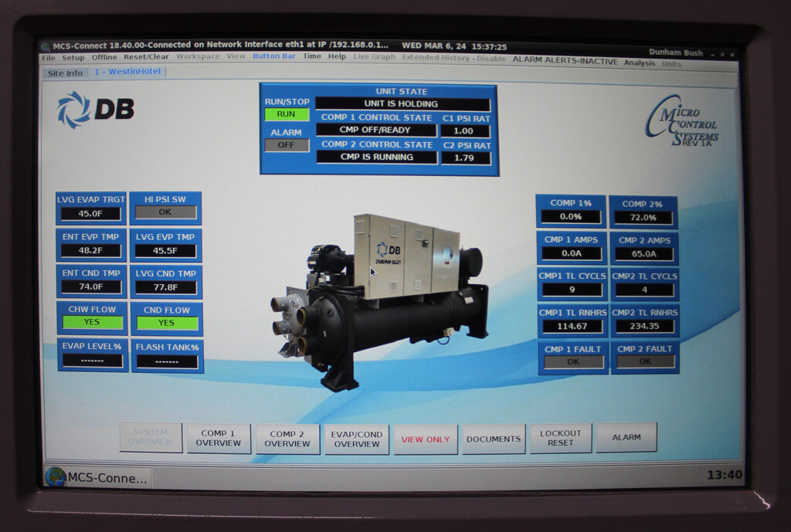Image resolution: width=791 pixels, height=532 pixels.
Task: Click ALARM ALERTS-INACTIVE in the menu bar
Action: (565, 60)
